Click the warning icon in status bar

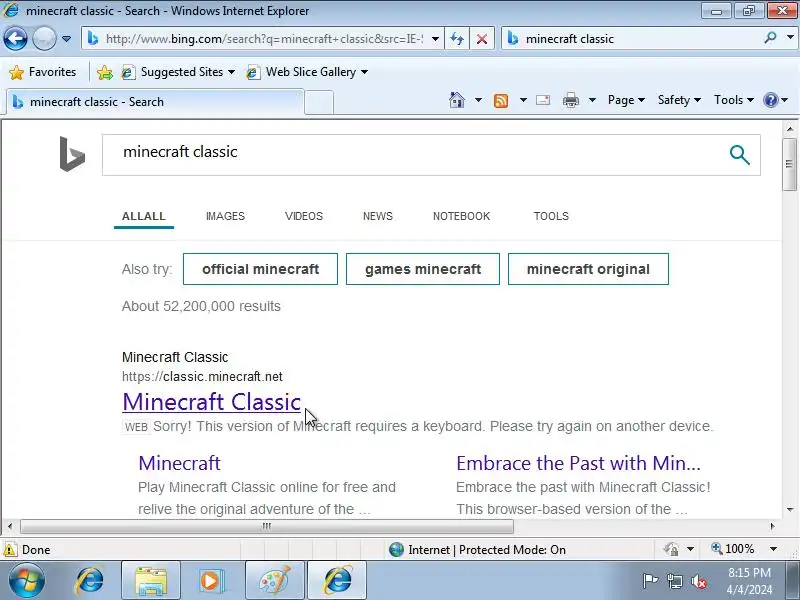[x=9, y=549]
